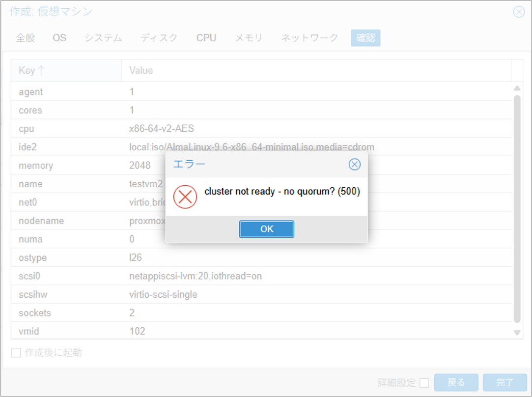Image resolution: width=532 pixels, height=397 pixels.
Task: Click OK in the error dialog
Action: pos(266,229)
